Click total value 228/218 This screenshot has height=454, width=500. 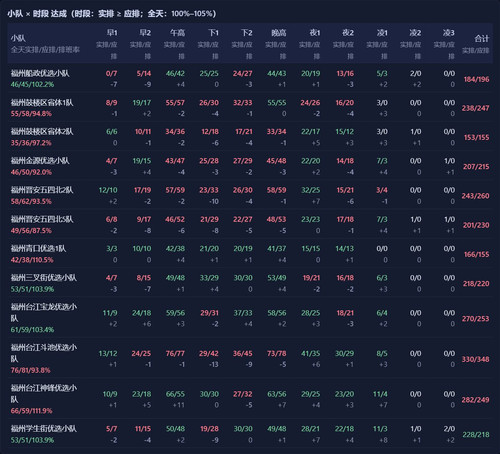coord(476,435)
